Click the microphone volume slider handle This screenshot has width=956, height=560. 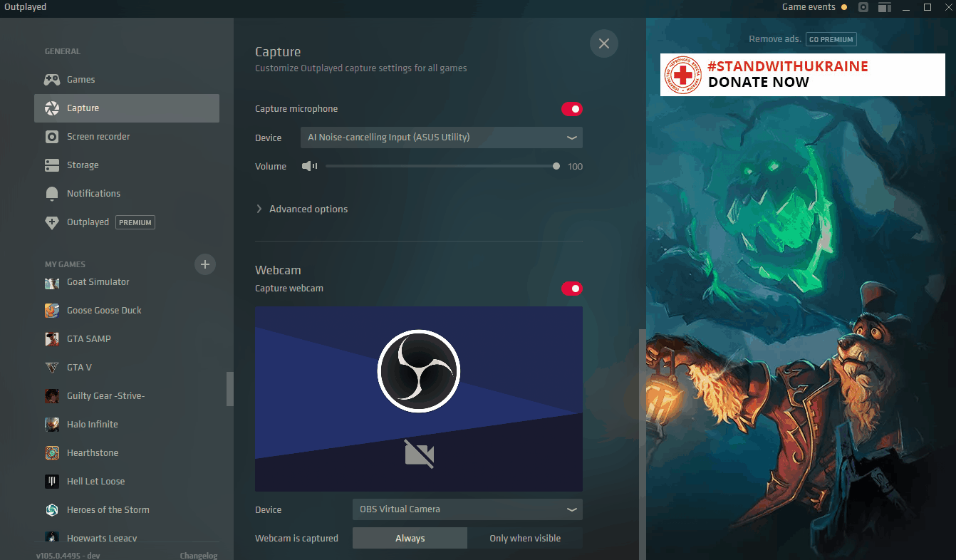tap(556, 166)
